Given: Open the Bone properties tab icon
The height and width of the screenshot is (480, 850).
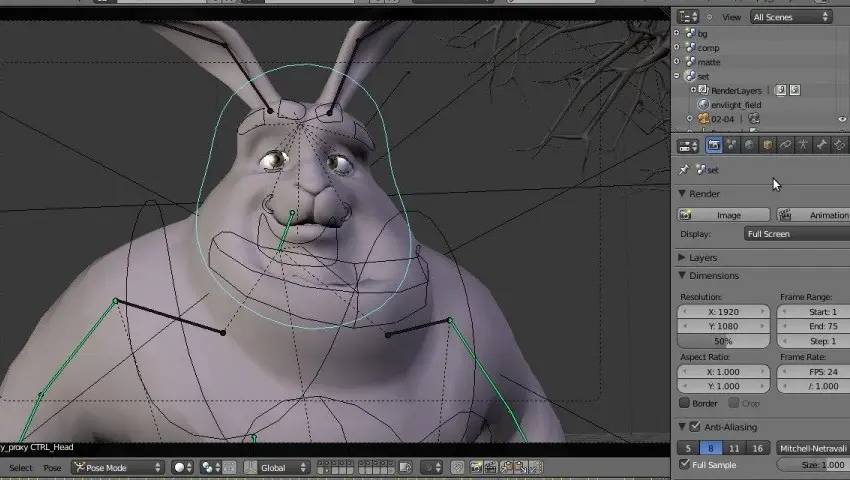Looking at the screenshot, I should tap(821, 145).
